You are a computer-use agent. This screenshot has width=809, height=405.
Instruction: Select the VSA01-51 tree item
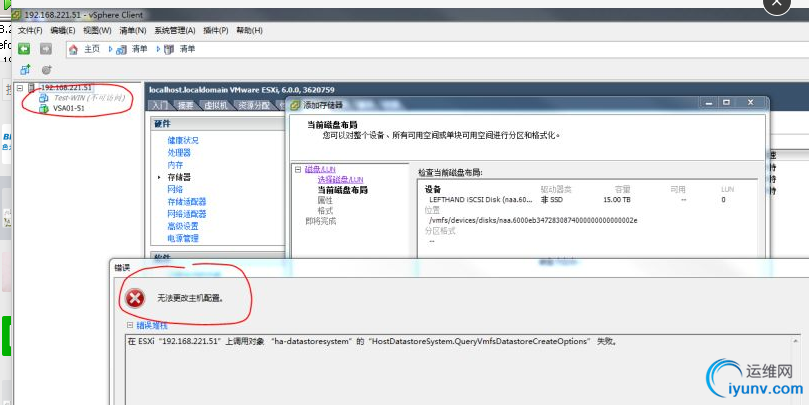[x=69, y=108]
